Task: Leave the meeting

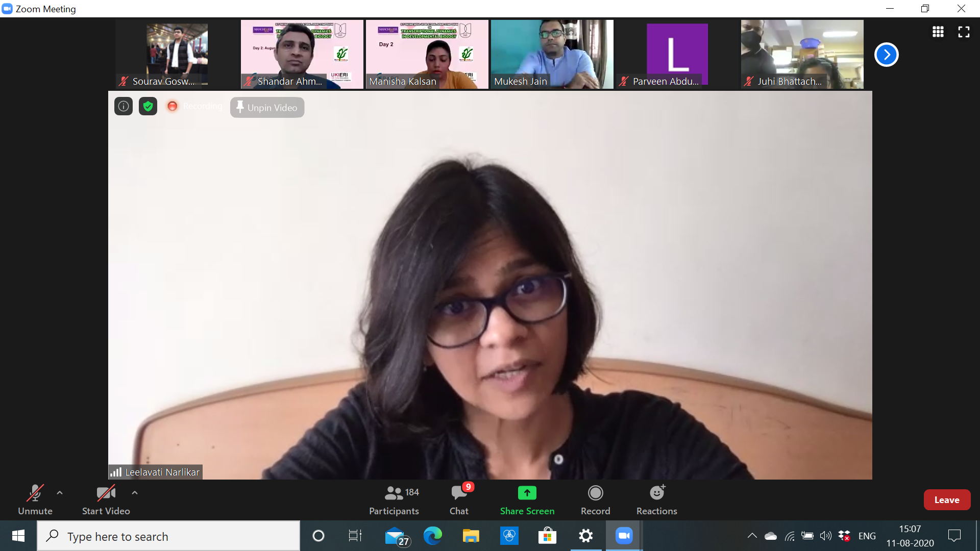Action: coord(946,500)
